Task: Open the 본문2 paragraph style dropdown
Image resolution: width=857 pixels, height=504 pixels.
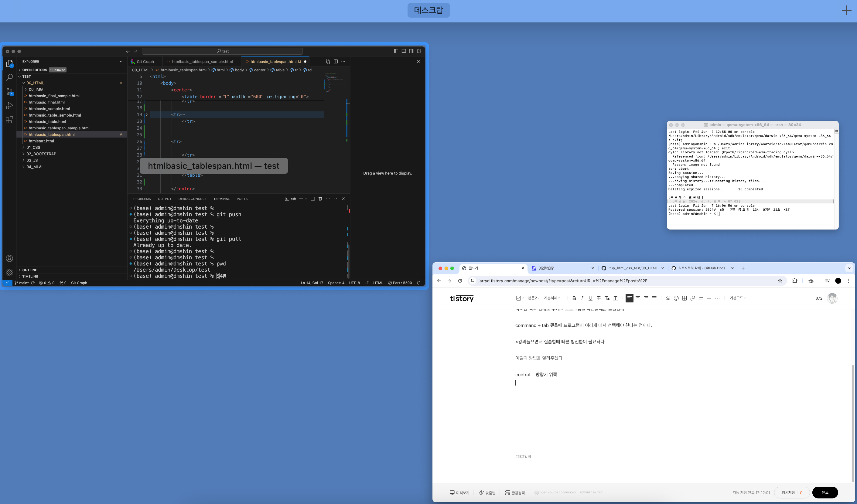Action: tap(534, 298)
